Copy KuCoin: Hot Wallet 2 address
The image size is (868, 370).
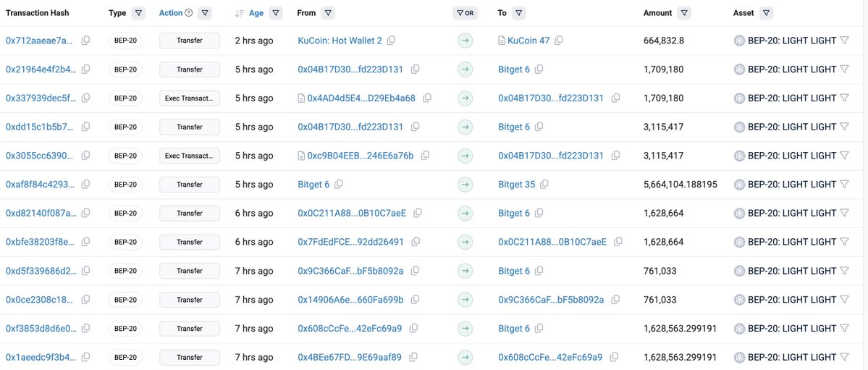click(391, 41)
